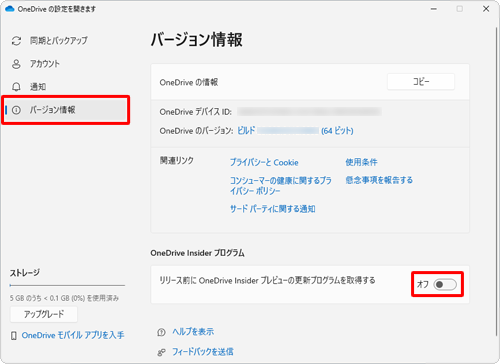The image size is (500, 364).
Task: Open the 懸念事項を報告する link
Action: click(x=379, y=180)
